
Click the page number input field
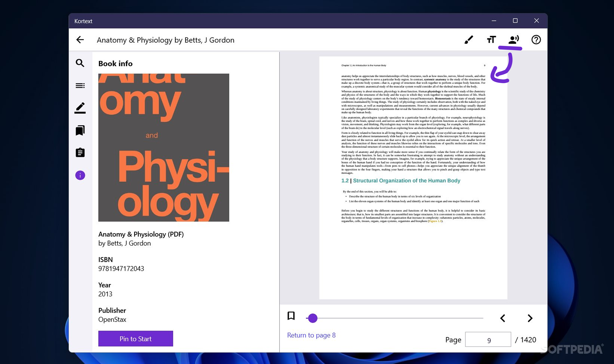tap(488, 339)
